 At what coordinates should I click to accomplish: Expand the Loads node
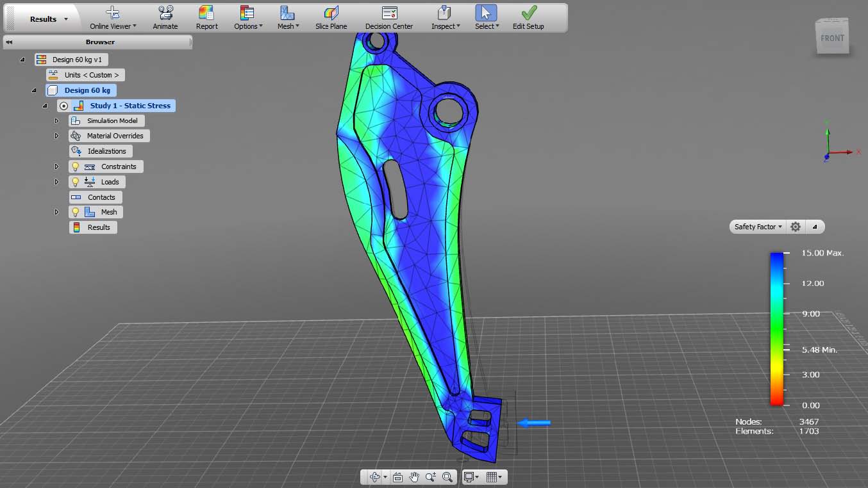(56, 182)
